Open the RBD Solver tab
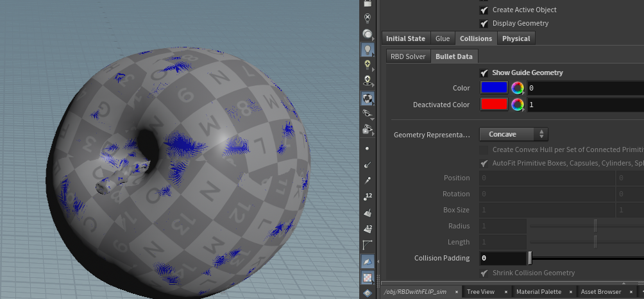Screen dimensions: 644x299 coord(408,56)
